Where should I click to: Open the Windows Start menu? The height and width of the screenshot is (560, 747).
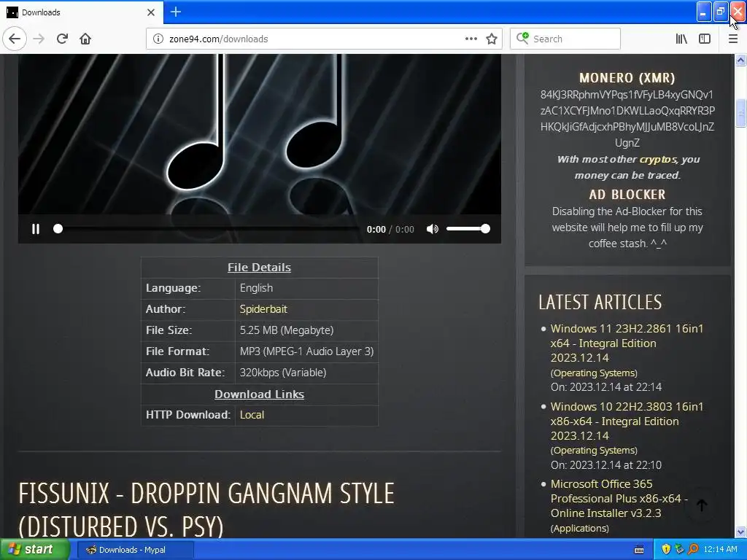35,550
